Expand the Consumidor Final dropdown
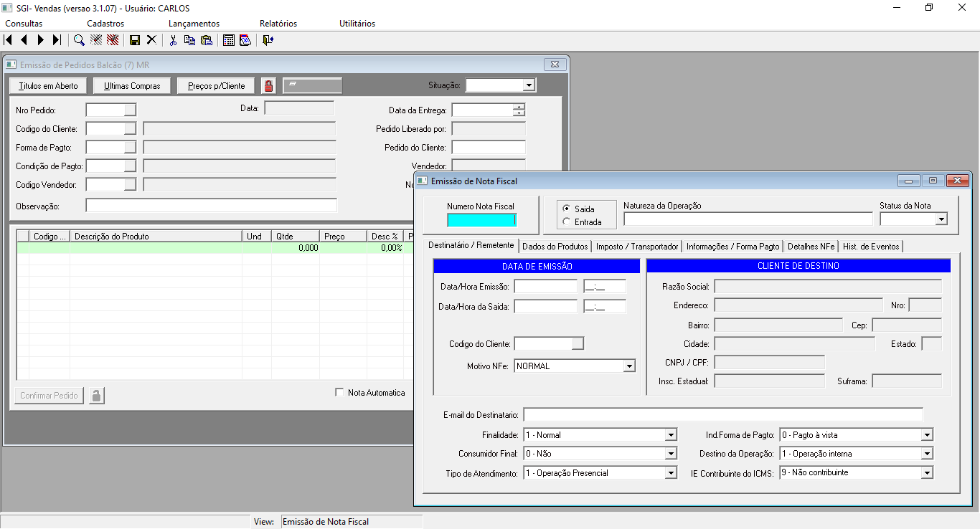This screenshot has width=980, height=529. point(671,454)
